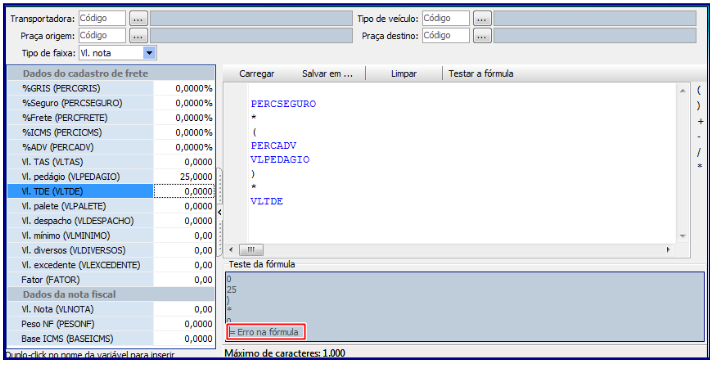
Task: Select Base ICMS (BASEICMS) variable row
Action: pos(111,339)
